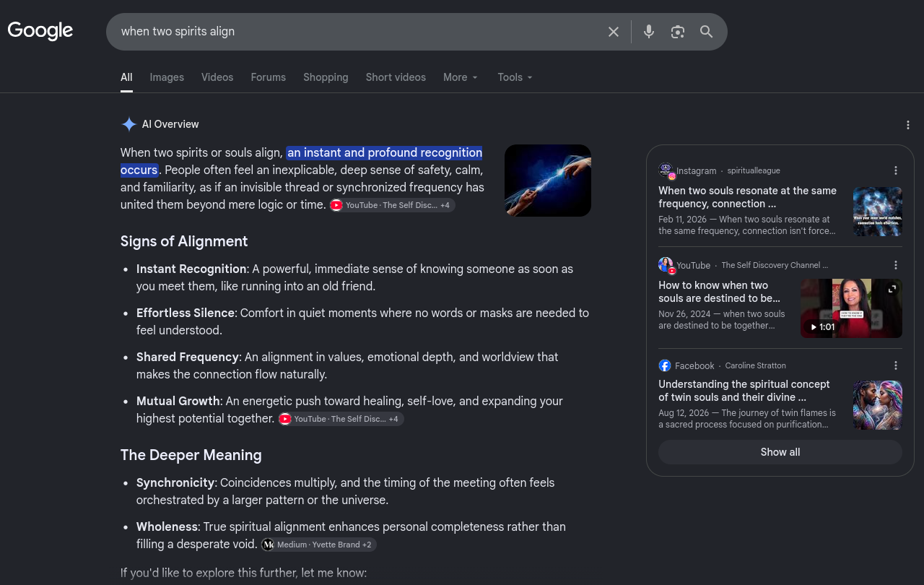Click the Show all sources button
The width and height of the screenshot is (924, 585).
[x=780, y=452]
